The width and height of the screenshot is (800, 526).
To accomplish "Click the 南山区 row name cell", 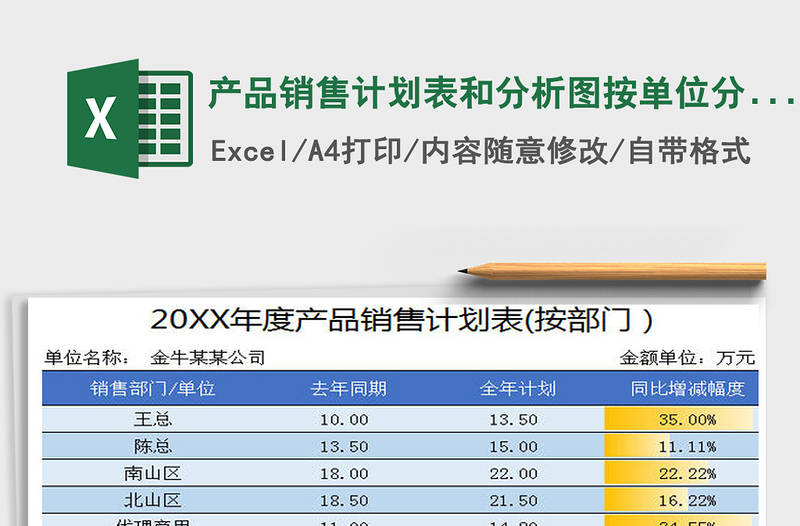I will click(153, 473).
